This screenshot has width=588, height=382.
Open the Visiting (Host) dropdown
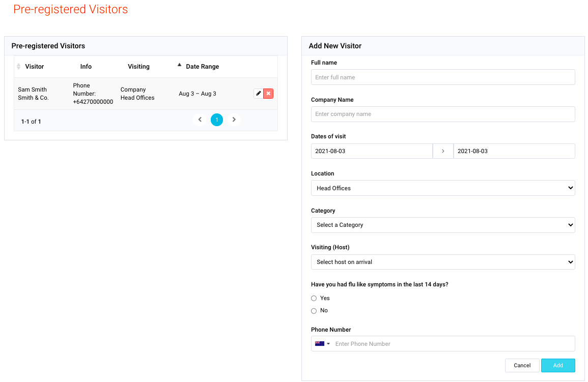click(443, 262)
